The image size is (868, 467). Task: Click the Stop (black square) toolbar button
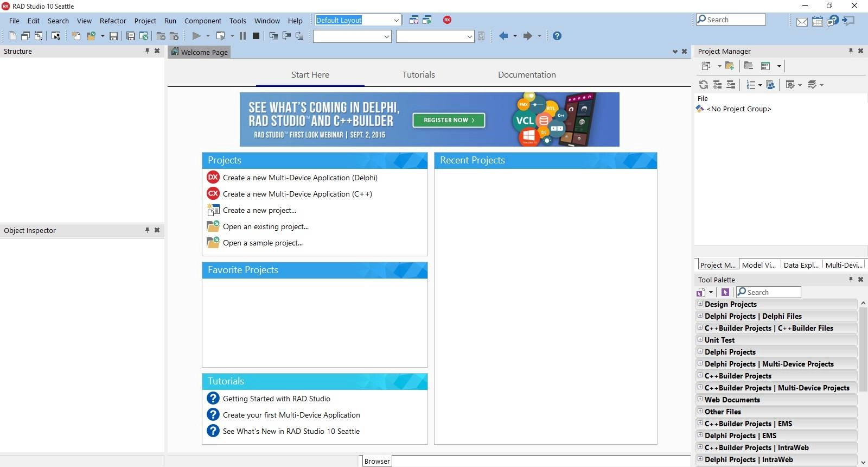point(256,36)
